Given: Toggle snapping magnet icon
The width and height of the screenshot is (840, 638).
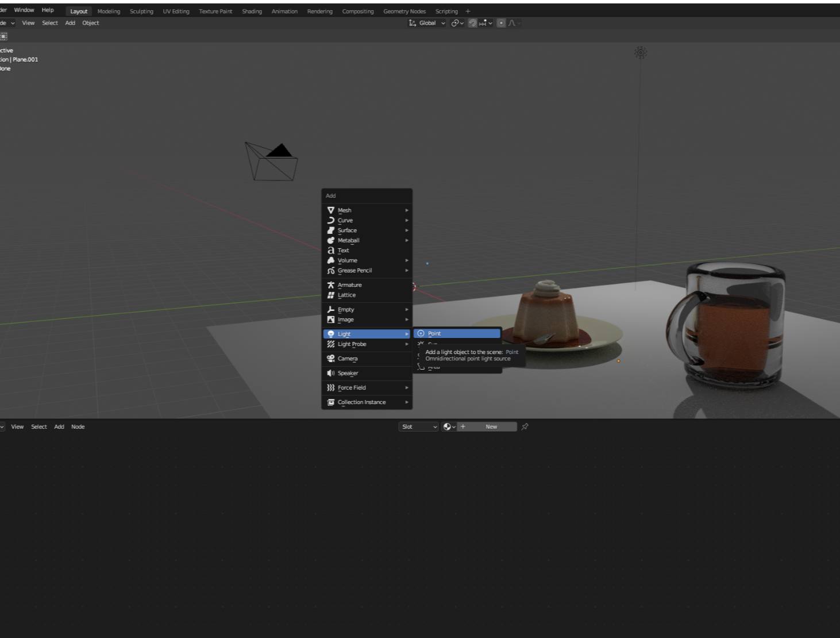Looking at the screenshot, I should (x=473, y=23).
